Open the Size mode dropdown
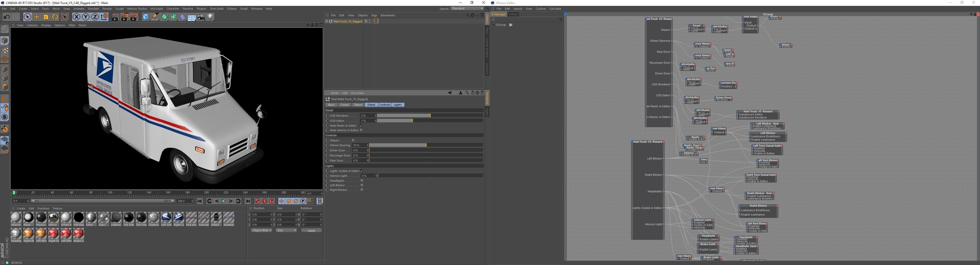This screenshot has width=980, height=265. click(x=286, y=230)
